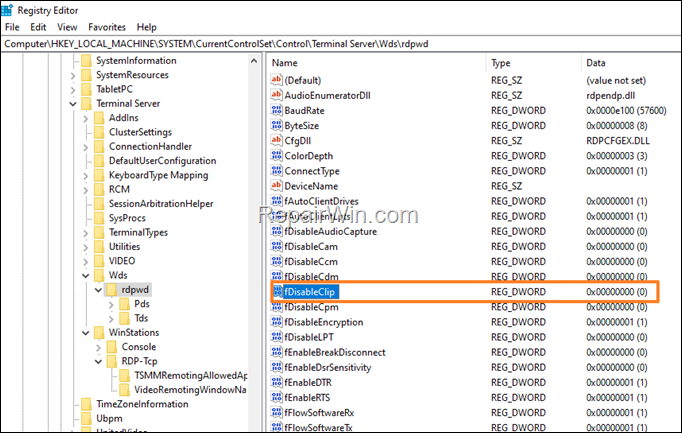Click the ConnectType DWORD value icon
Viewport: 682px width, 433px height.
pos(276,170)
